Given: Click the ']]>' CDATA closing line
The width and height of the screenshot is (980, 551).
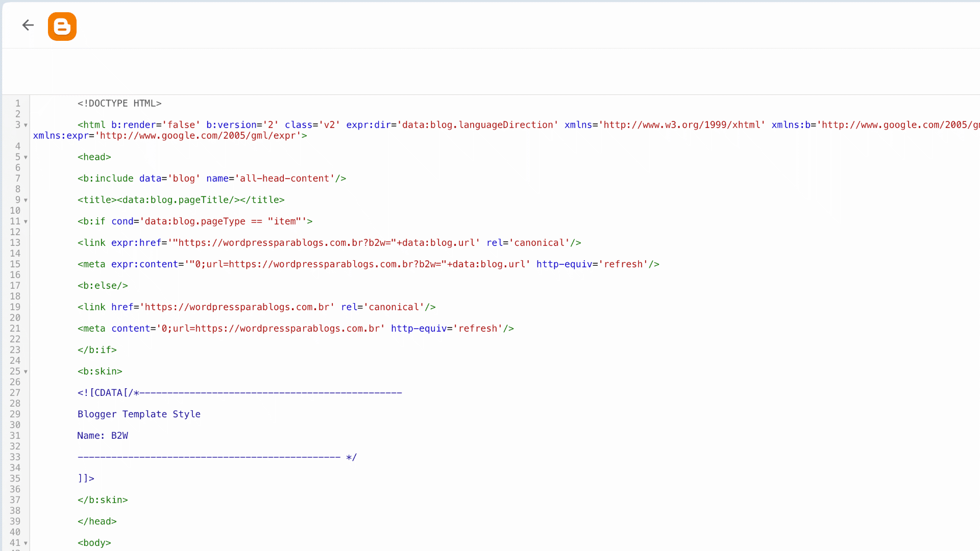Looking at the screenshot, I should point(86,479).
